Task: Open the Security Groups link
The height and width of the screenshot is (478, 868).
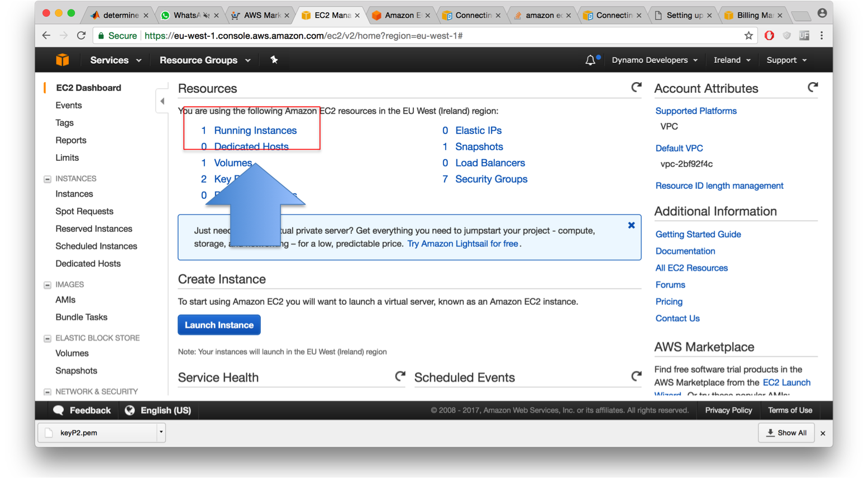Action: click(x=491, y=179)
